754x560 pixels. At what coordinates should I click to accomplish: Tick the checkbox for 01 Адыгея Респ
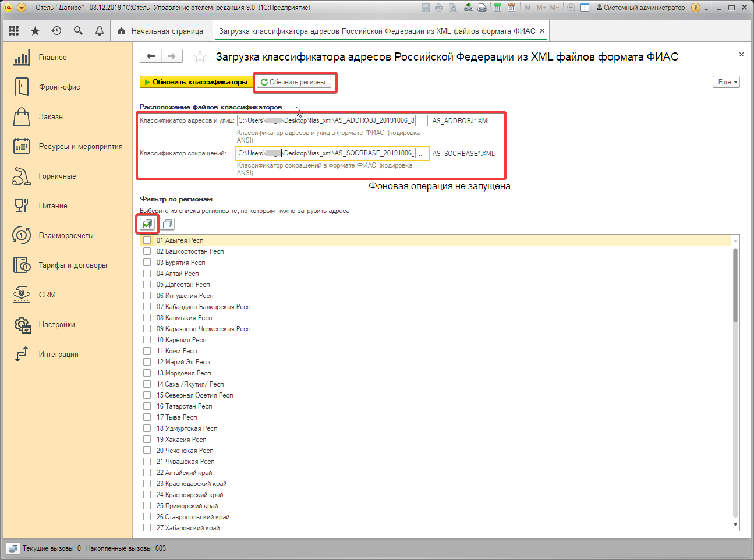click(147, 240)
